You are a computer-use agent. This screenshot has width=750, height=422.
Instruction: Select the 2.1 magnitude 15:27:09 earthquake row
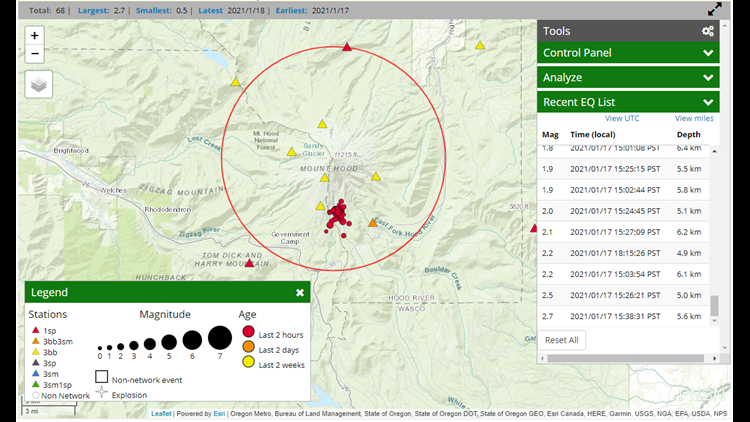click(623, 232)
